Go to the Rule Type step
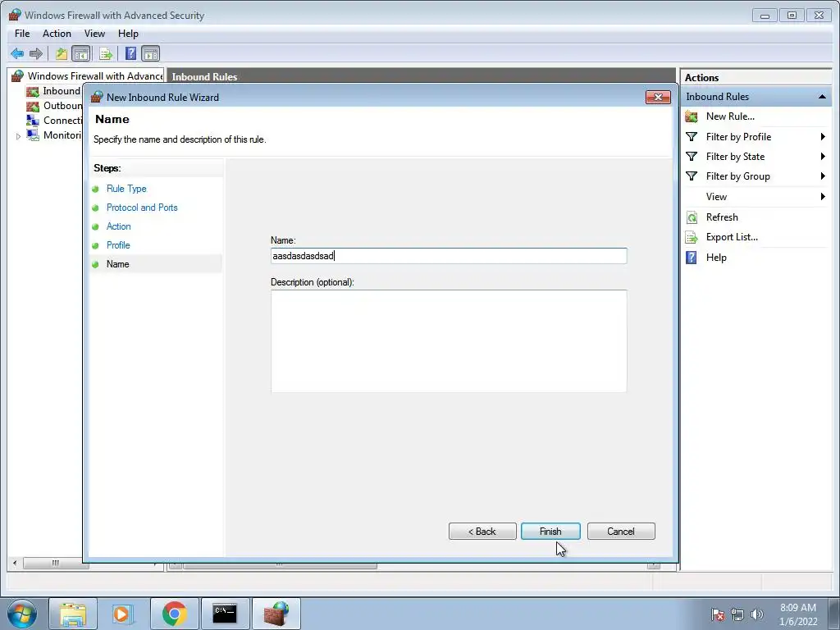This screenshot has height=630, width=840. [x=126, y=189]
